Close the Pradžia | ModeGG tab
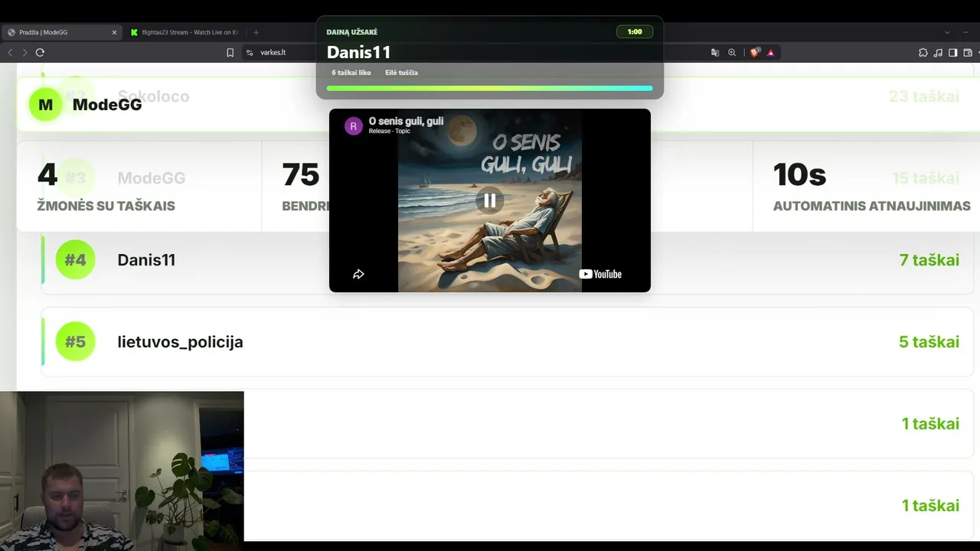This screenshot has height=551, width=980. (x=114, y=32)
